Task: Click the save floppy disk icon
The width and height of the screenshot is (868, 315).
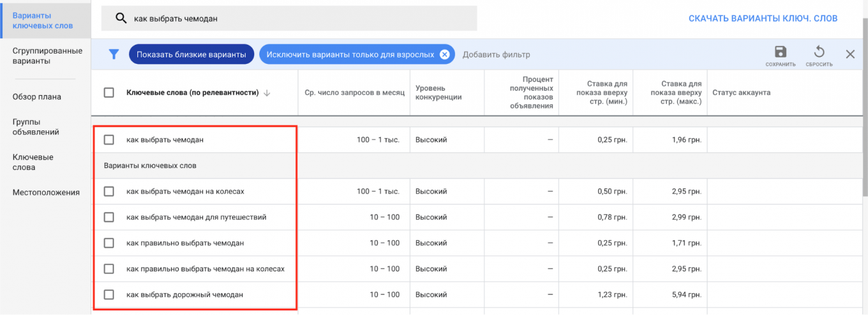Action: point(780,52)
